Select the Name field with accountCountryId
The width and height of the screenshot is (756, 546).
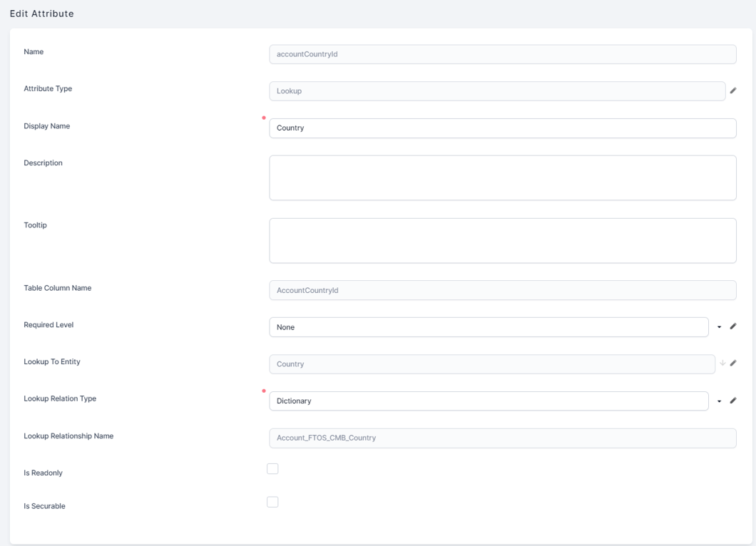[x=502, y=54]
